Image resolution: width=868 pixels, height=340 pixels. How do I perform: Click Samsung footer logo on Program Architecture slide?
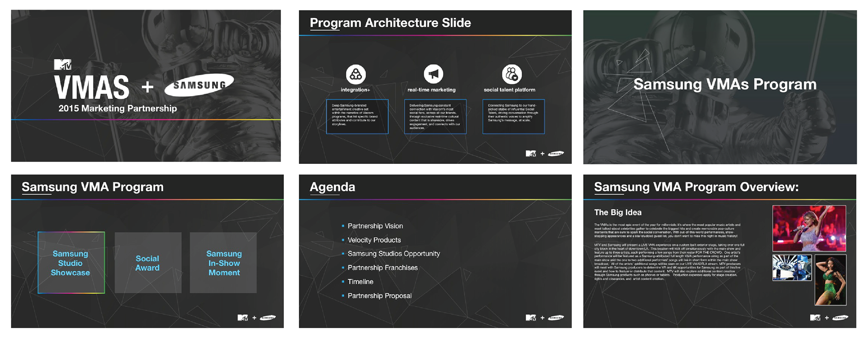556,153
